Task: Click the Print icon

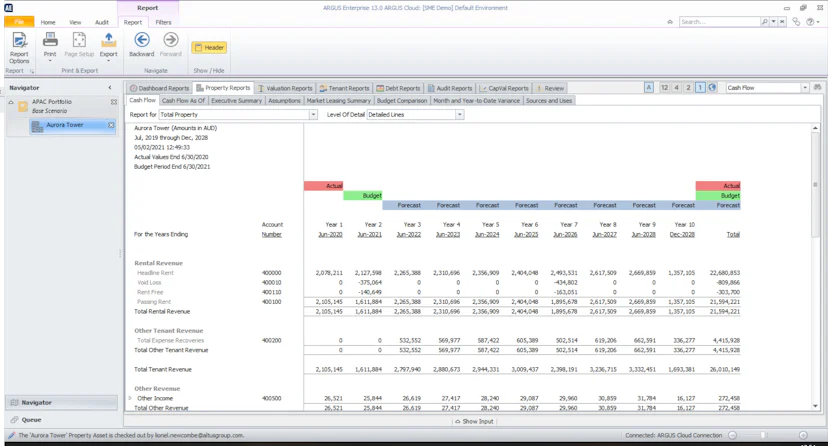Action: pos(50,40)
